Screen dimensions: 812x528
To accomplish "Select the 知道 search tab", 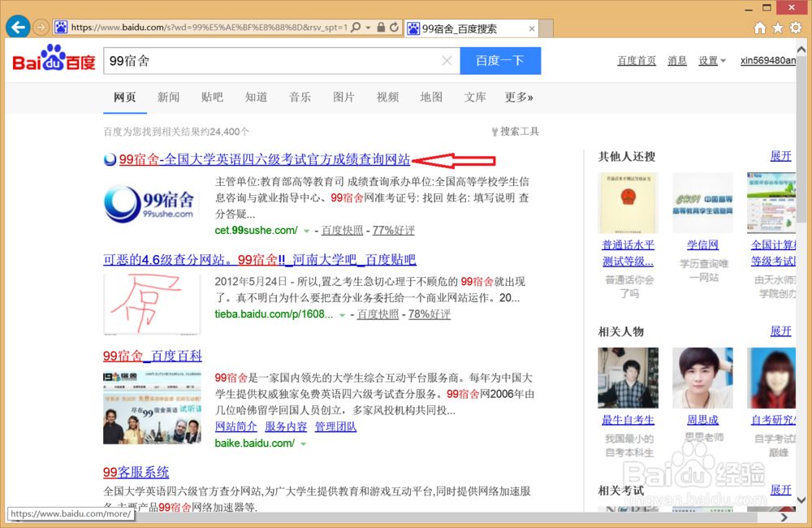I will (x=256, y=97).
